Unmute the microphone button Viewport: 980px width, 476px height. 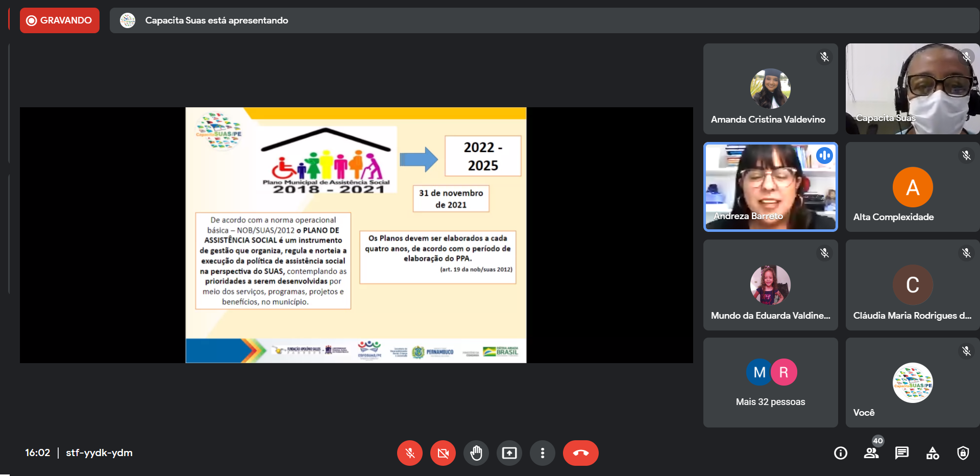coord(409,453)
